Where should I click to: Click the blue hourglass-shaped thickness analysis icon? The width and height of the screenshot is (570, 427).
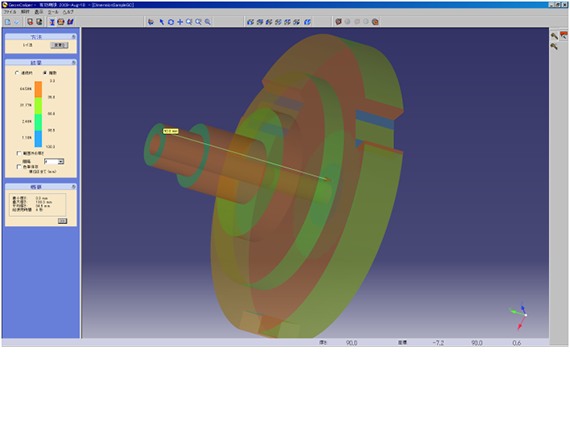click(52, 22)
